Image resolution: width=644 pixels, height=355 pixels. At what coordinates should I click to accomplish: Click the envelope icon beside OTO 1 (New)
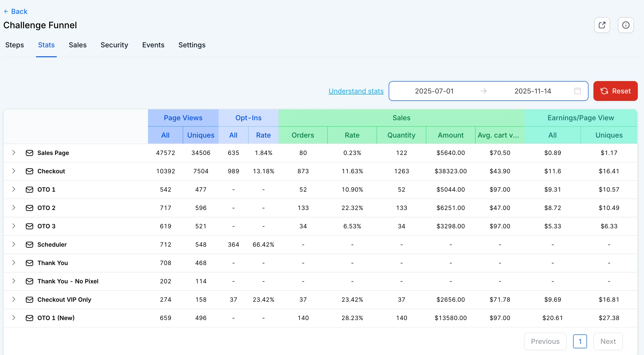(x=29, y=318)
